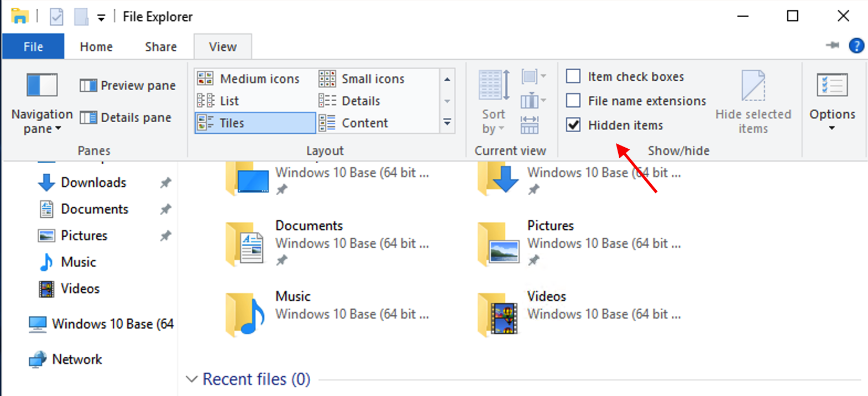Select Medium icons layout
The height and width of the screenshot is (396, 868).
coord(248,79)
